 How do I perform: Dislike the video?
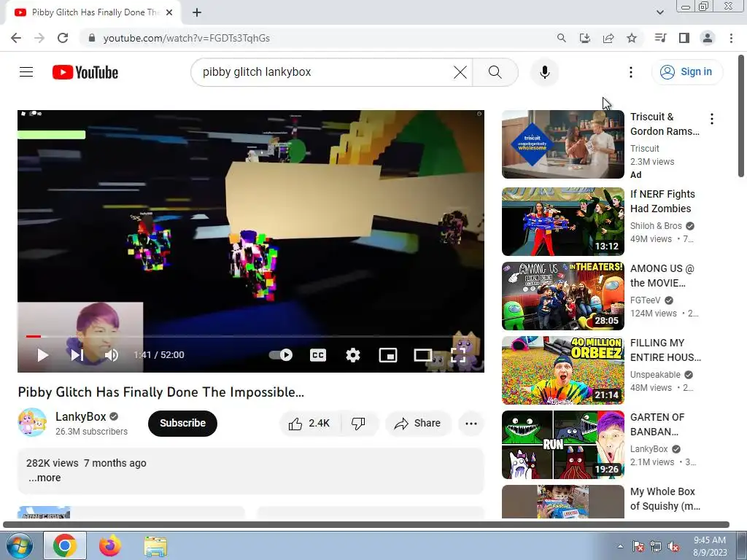pos(359,424)
